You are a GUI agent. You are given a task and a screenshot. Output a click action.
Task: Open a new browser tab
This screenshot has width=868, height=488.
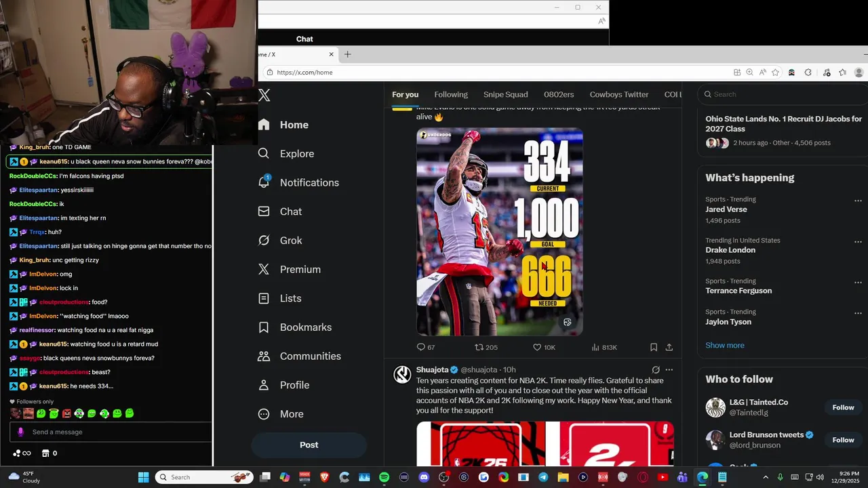tap(348, 54)
